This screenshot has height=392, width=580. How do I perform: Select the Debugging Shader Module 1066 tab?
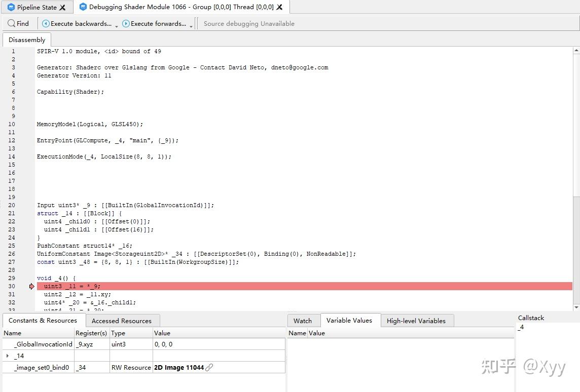click(182, 7)
